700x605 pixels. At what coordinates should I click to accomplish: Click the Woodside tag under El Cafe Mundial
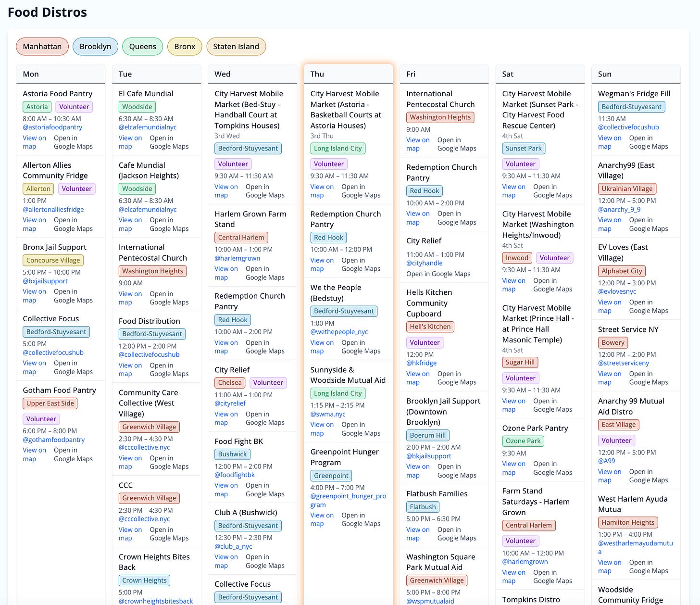pos(137,107)
